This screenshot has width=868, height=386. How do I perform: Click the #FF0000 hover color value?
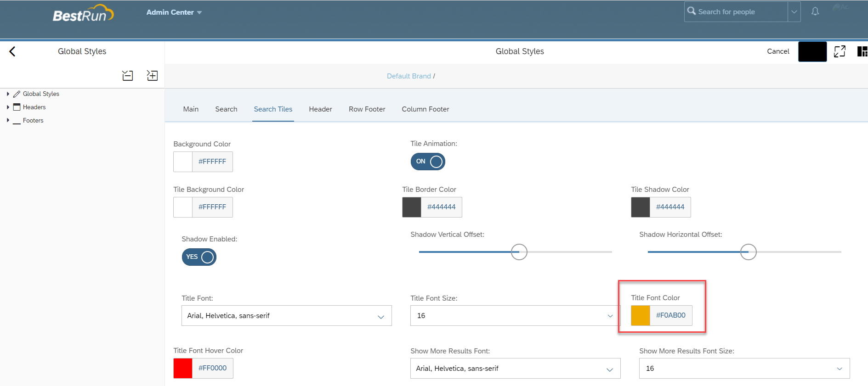pos(212,368)
